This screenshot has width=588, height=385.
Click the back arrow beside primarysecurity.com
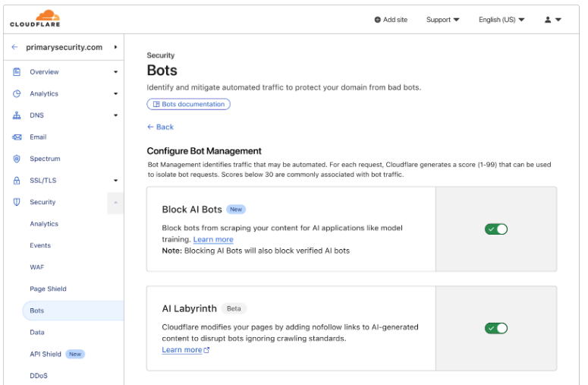pos(14,47)
